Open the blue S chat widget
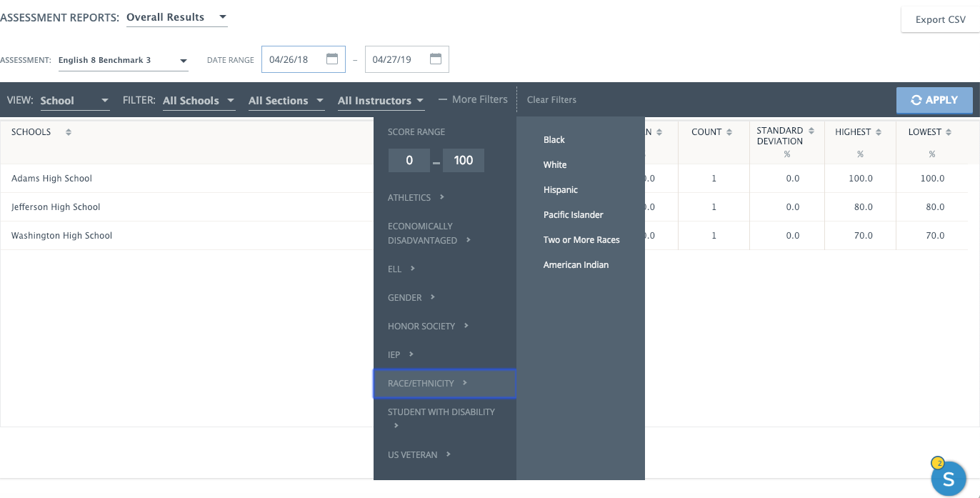This screenshot has width=980, height=498. coord(949,478)
